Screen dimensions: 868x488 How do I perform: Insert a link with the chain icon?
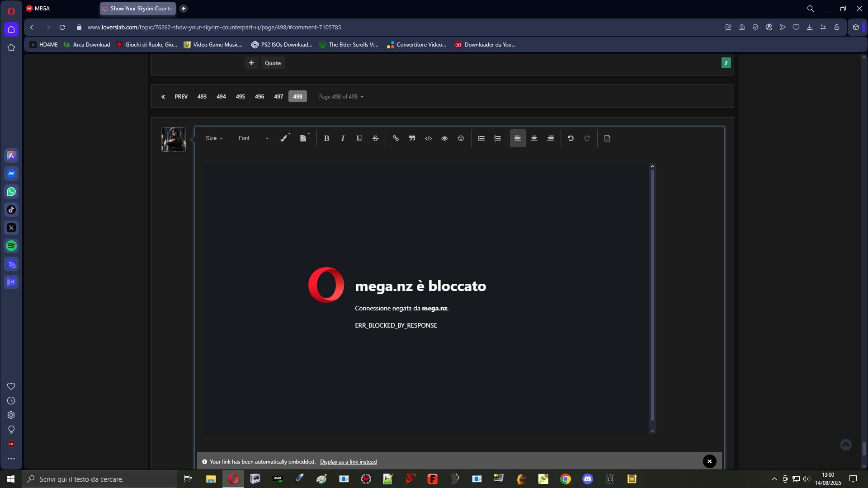(x=396, y=138)
